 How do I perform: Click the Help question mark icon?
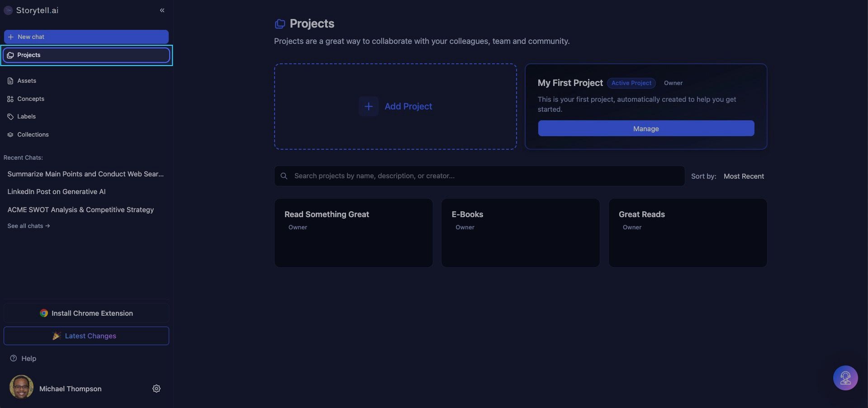coord(14,358)
